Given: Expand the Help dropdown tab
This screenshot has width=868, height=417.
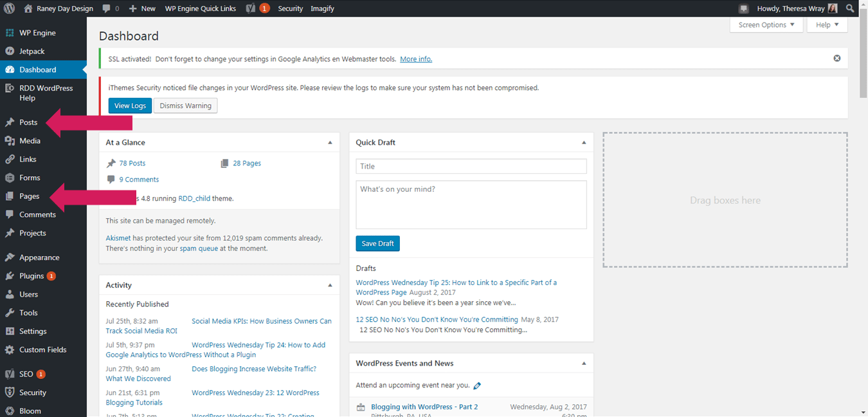Looking at the screenshot, I should click(x=827, y=24).
